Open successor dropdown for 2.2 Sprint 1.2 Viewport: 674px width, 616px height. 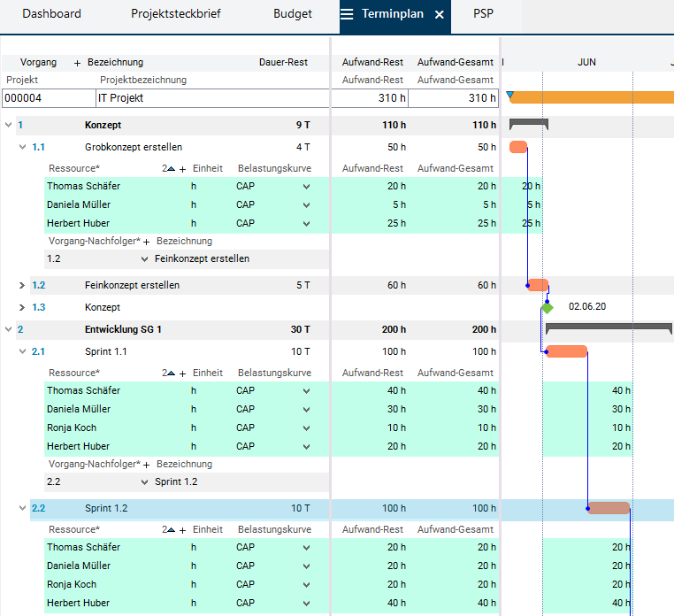145,482
